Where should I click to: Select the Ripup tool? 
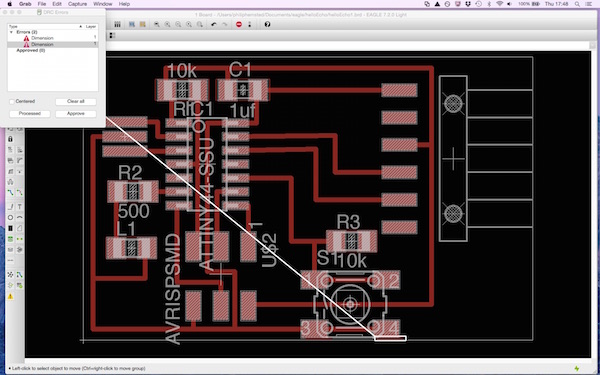click(x=20, y=192)
